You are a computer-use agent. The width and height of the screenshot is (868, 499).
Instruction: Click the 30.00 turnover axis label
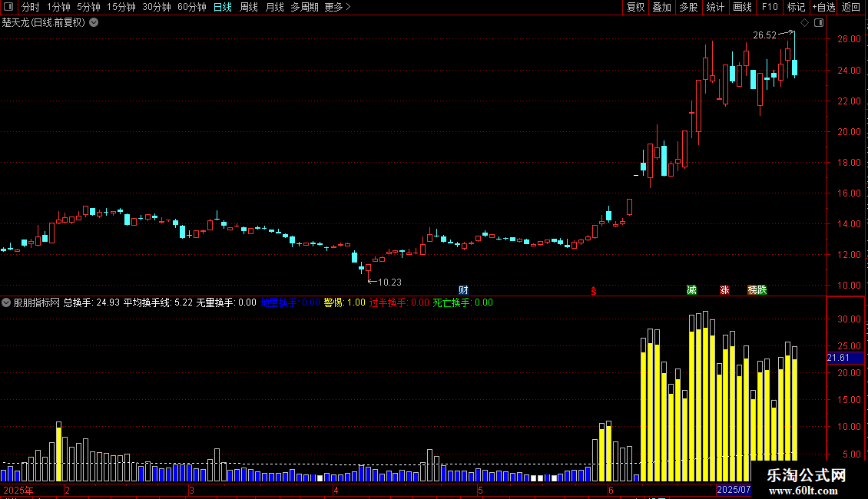pyautogui.click(x=849, y=319)
